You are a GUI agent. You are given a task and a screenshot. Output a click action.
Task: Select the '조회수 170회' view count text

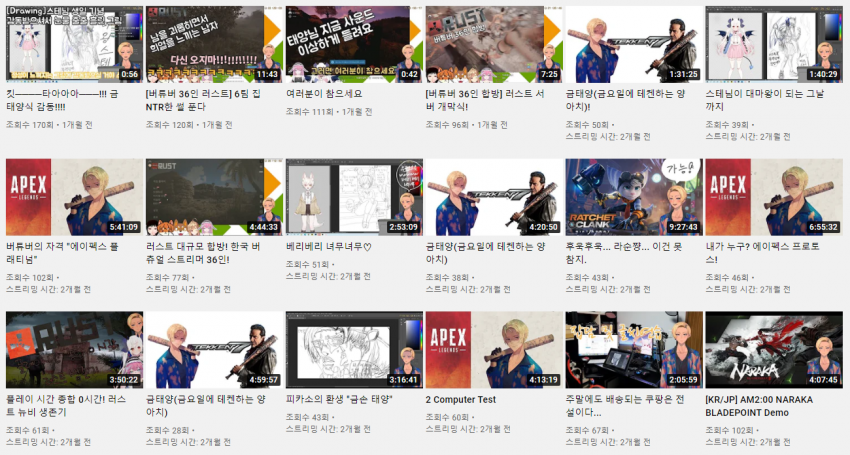30,125
